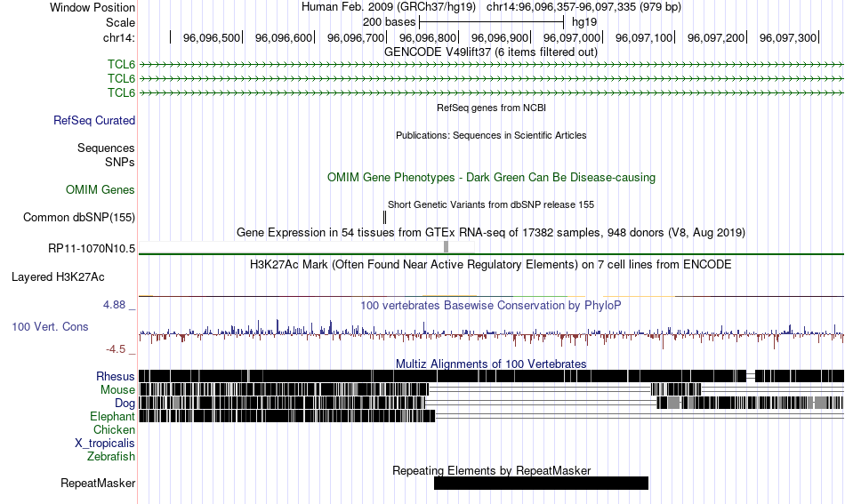Click the RefSeq genes from NCBI title
This screenshot has height=504, width=845.
click(491, 108)
